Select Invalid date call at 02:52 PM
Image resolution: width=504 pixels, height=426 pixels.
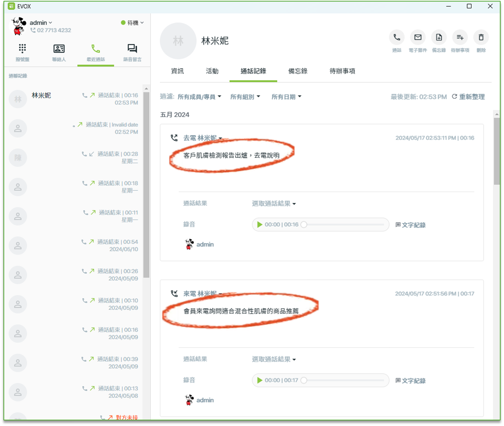click(x=74, y=128)
